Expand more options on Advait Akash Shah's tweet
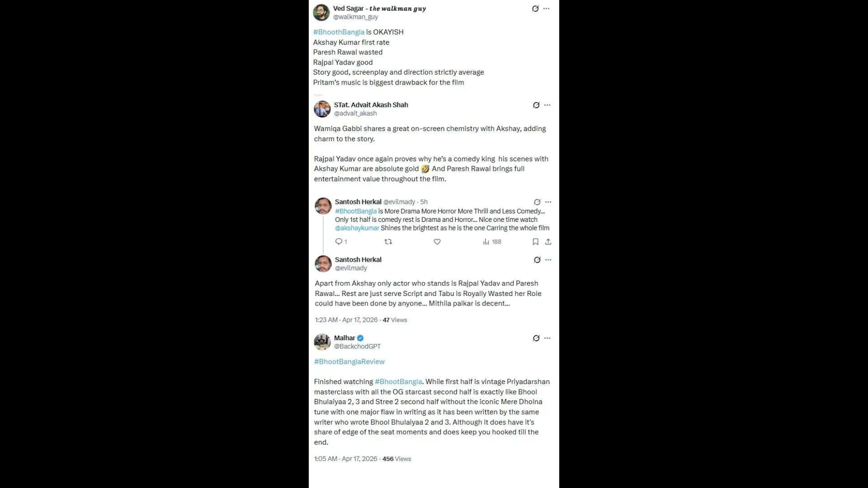The image size is (868, 488). pos(547,105)
